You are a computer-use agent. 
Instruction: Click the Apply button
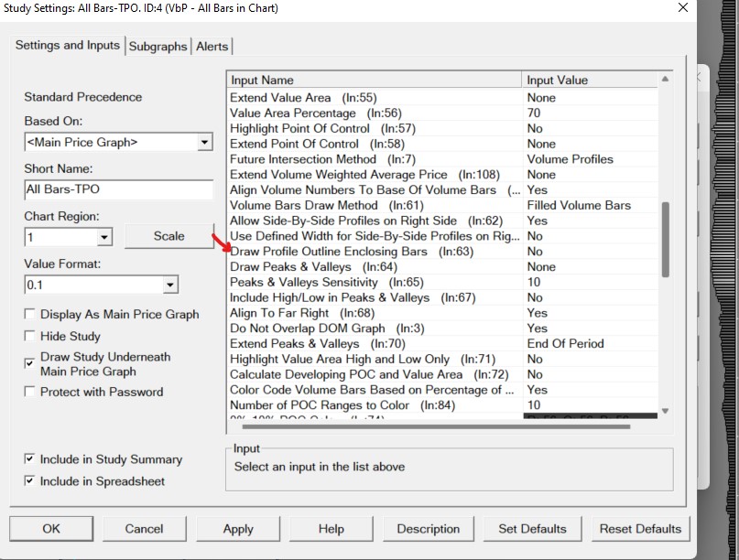coord(238,529)
